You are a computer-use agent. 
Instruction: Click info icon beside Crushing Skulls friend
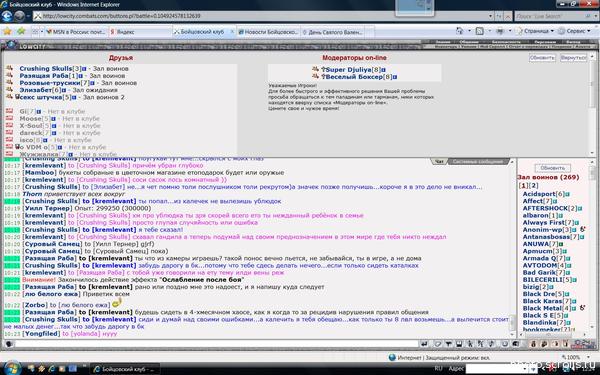tap(84, 69)
